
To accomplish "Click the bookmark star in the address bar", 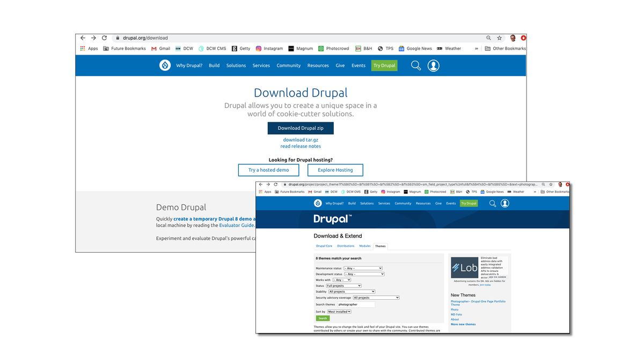I will [x=499, y=38].
